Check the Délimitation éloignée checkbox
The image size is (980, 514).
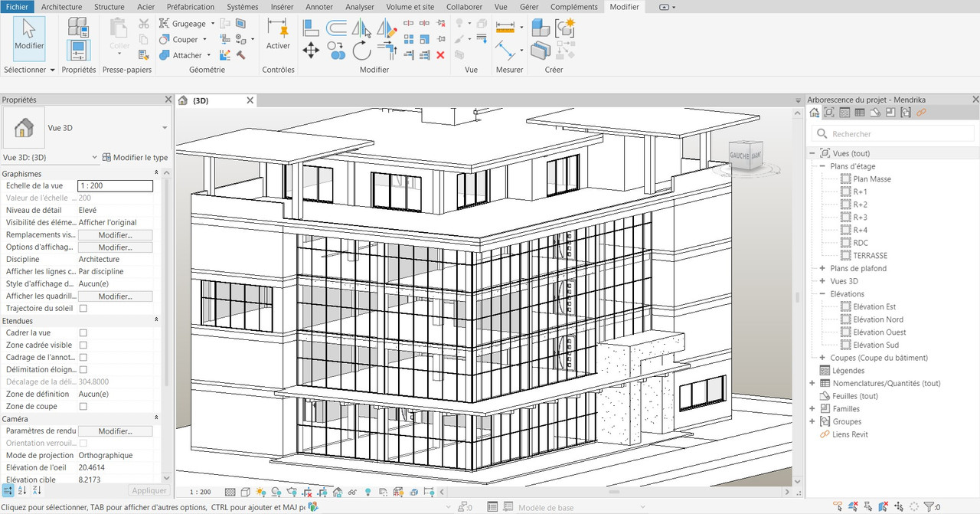(83, 369)
